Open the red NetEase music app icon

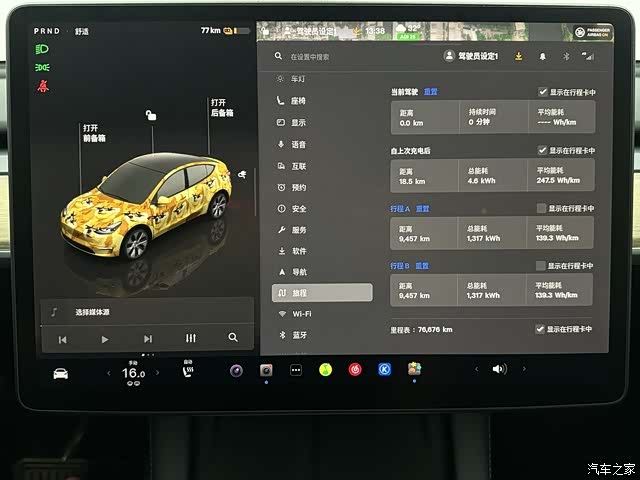tap(355, 370)
